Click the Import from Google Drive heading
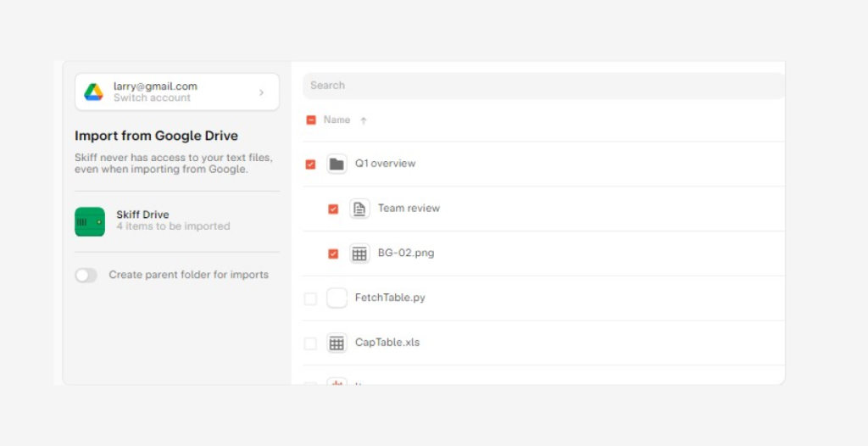 (157, 136)
